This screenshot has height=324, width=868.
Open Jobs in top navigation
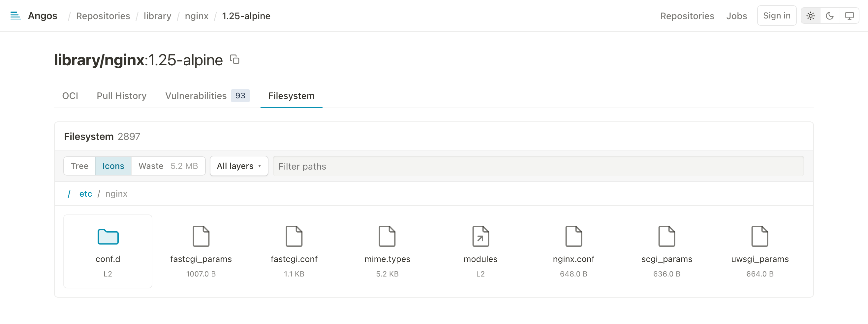(x=737, y=16)
